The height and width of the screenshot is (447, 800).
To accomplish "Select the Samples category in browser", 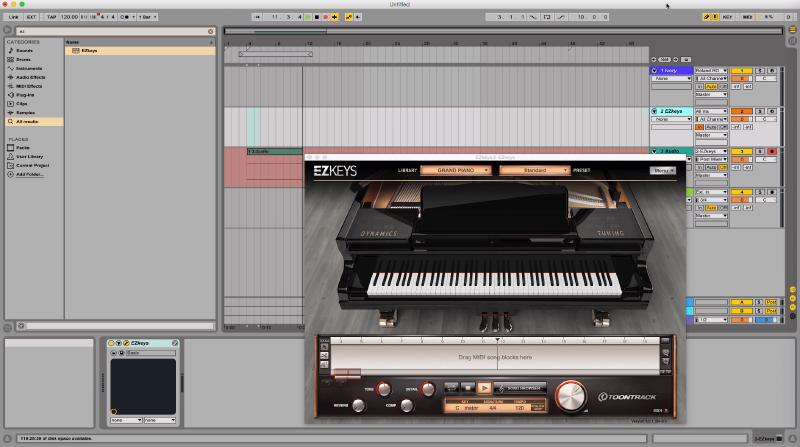I will click(26, 112).
